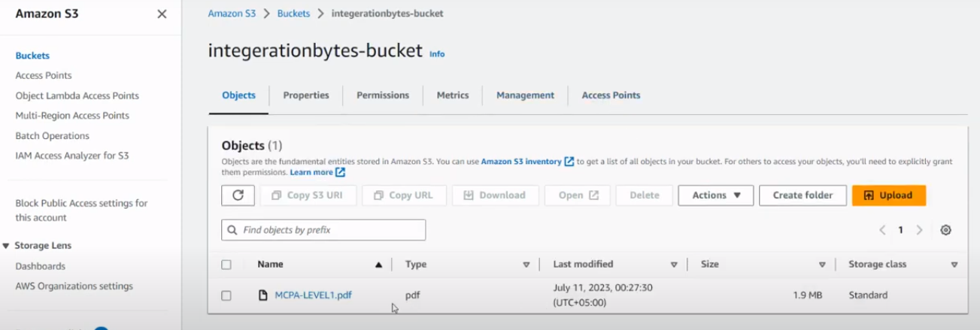Click Open in new tab button
Image resolution: width=980 pixels, height=330 pixels.
[x=578, y=195]
